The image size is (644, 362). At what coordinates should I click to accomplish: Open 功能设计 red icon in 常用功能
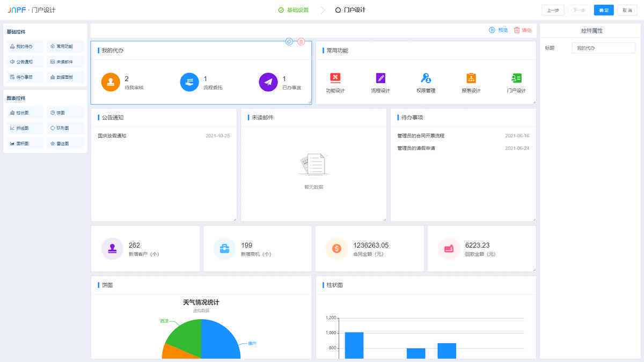(335, 78)
